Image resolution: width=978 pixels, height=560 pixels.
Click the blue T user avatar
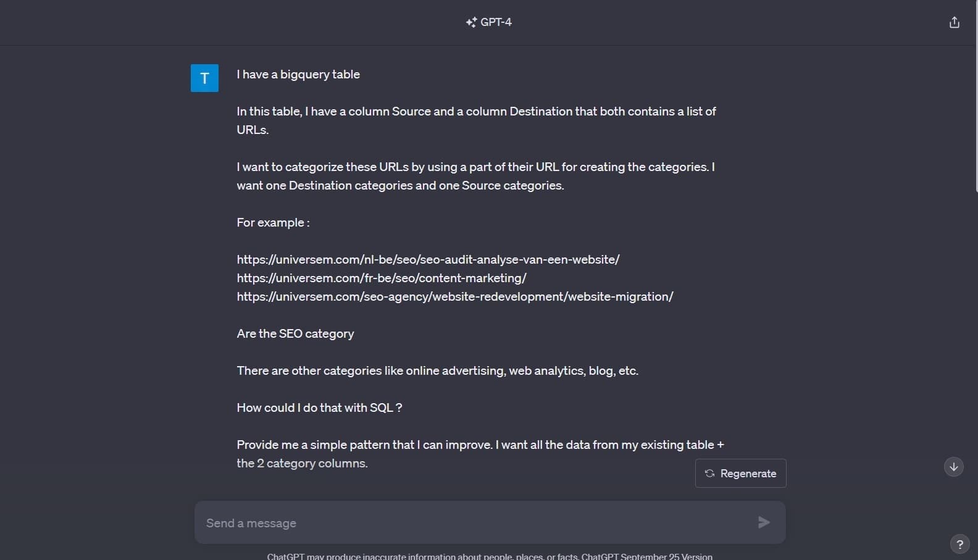click(204, 78)
